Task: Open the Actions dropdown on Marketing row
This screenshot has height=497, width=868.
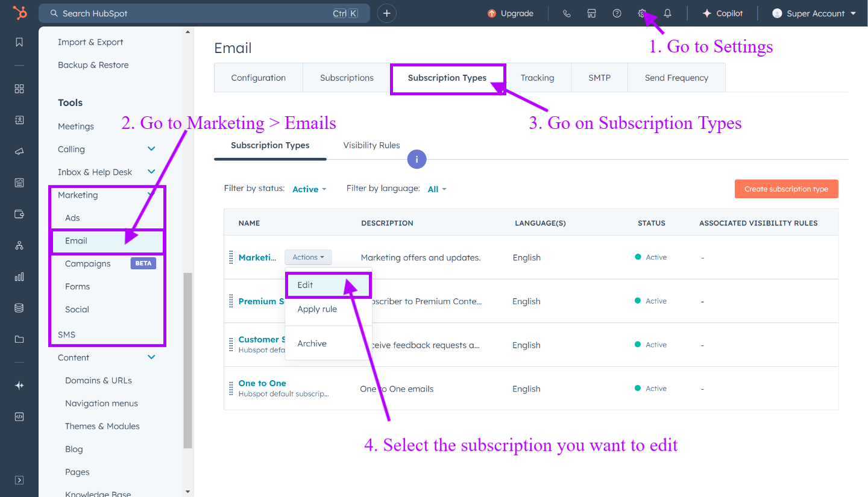Action: click(x=308, y=257)
